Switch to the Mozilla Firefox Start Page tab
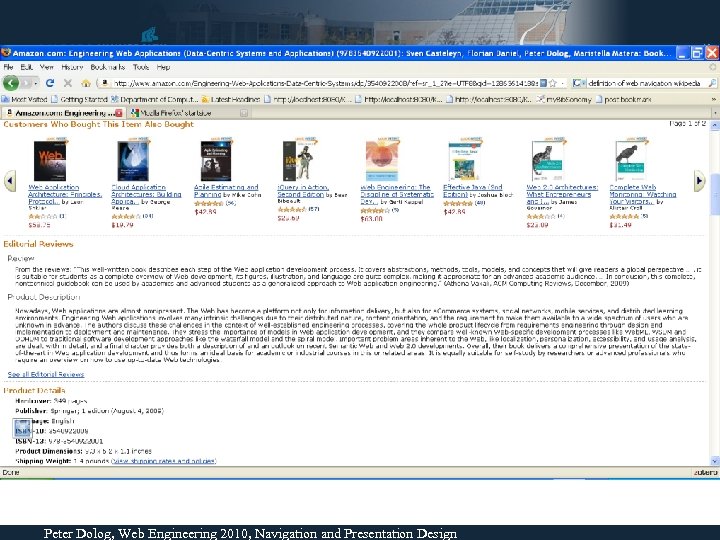Screen dimensions: 720x540 coord(188,113)
